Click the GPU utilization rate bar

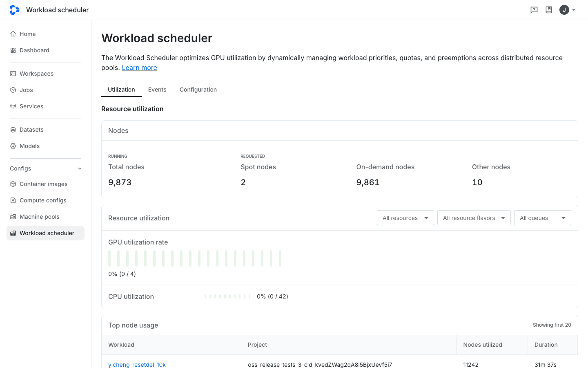[x=195, y=258]
